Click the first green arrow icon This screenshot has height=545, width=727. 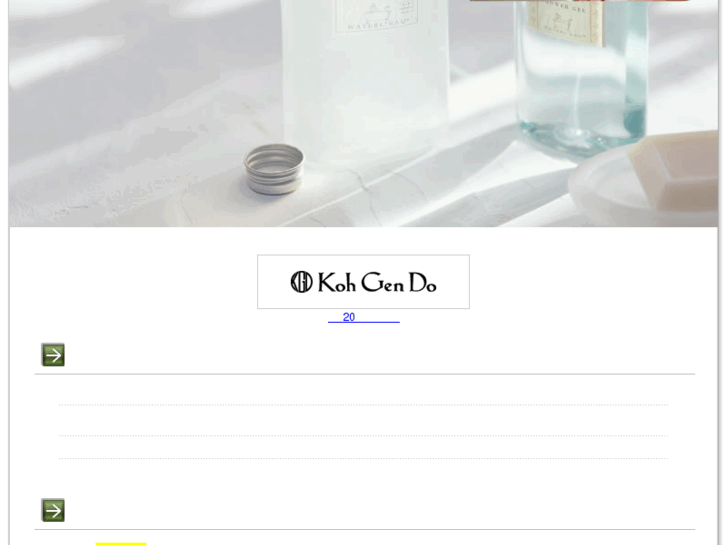point(53,355)
